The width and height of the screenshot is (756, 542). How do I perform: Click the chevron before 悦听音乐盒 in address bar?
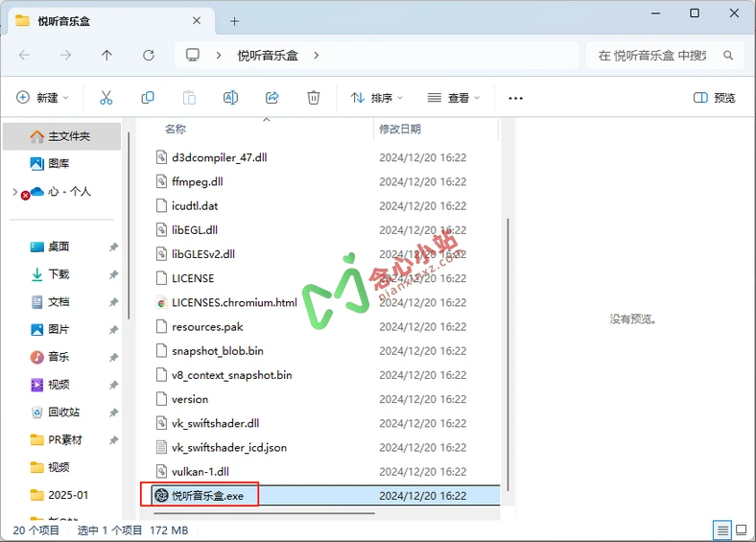tap(219, 56)
